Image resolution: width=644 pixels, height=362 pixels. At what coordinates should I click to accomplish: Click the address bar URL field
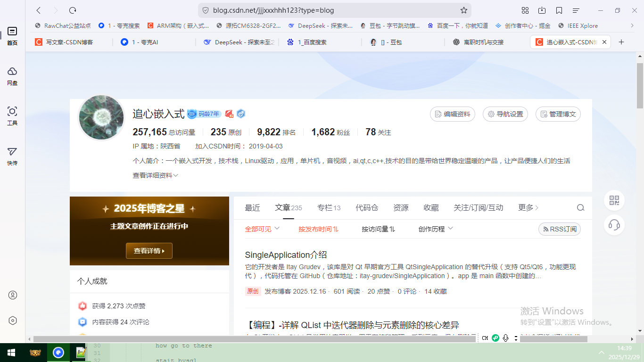(x=335, y=10)
